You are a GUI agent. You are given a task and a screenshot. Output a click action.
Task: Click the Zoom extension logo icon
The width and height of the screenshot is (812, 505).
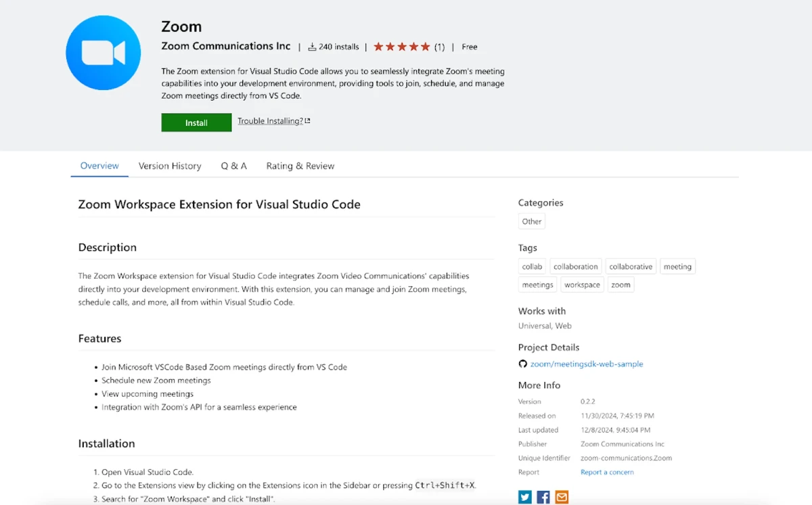click(x=104, y=53)
